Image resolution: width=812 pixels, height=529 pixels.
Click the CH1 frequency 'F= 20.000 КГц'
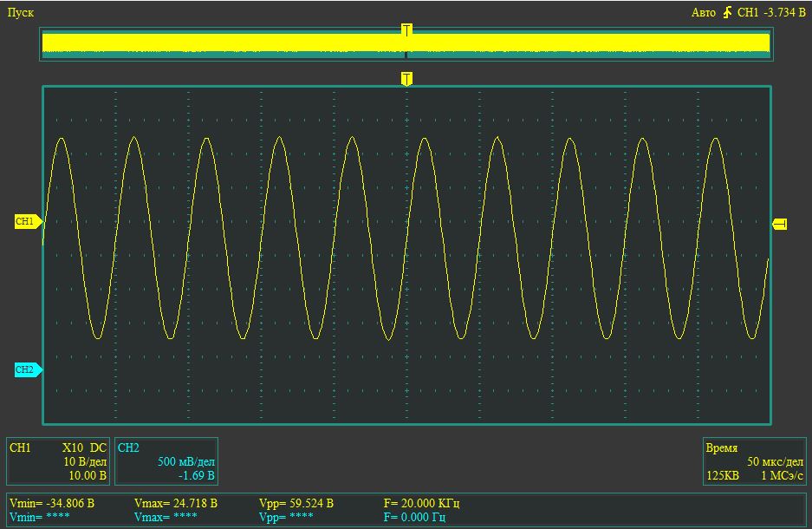point(421,503)
